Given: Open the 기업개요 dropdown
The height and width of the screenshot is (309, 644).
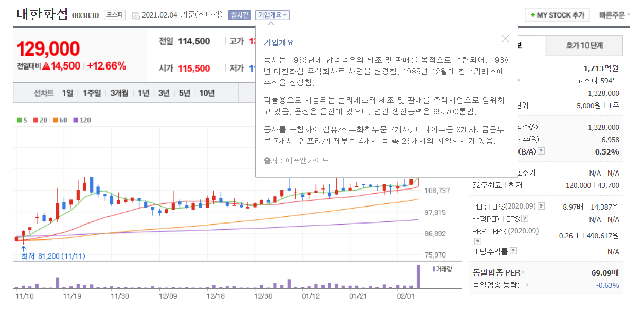Looking at the screenshot, I should pos(273,15).
